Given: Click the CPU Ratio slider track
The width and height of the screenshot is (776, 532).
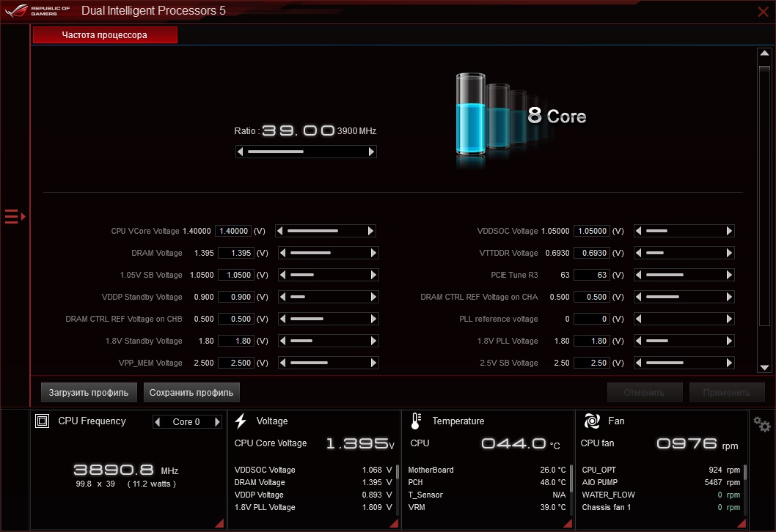Looking at the screenshot, I should (306, 152).
